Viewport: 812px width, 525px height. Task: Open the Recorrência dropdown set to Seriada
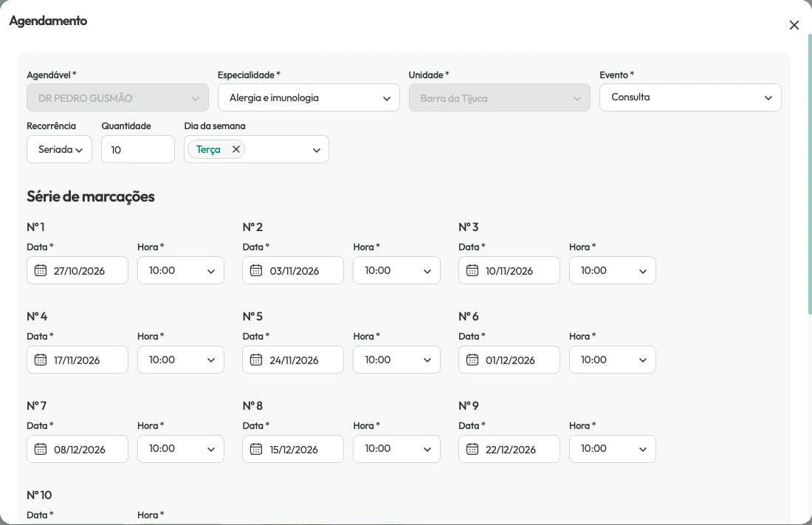(60, 149)
